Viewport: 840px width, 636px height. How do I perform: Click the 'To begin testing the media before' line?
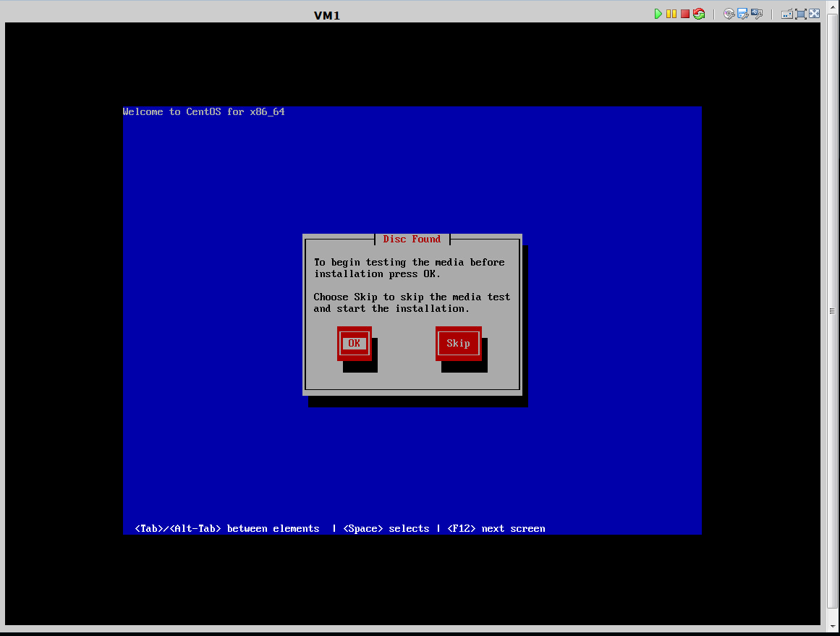point(410,263)
